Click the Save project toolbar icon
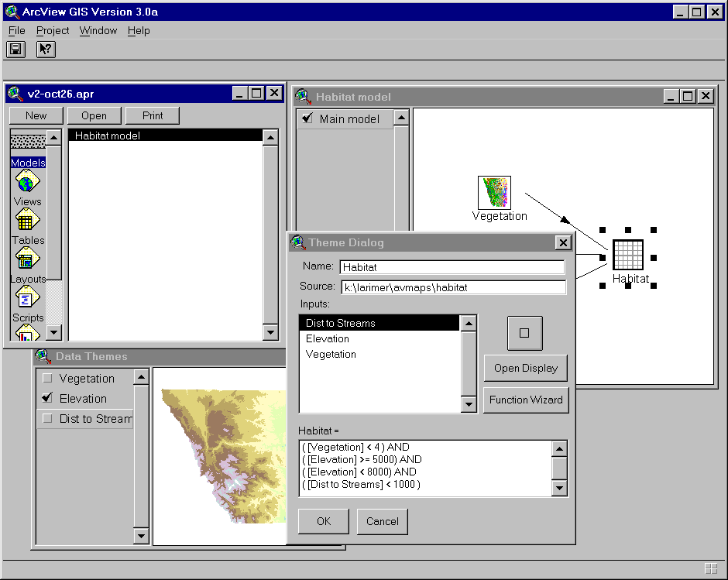 coord(16,50)
